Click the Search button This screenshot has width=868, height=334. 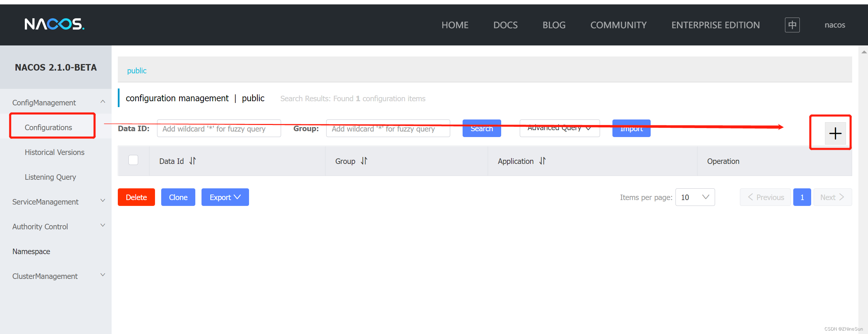pyautogui.click(x=482, y=128)
